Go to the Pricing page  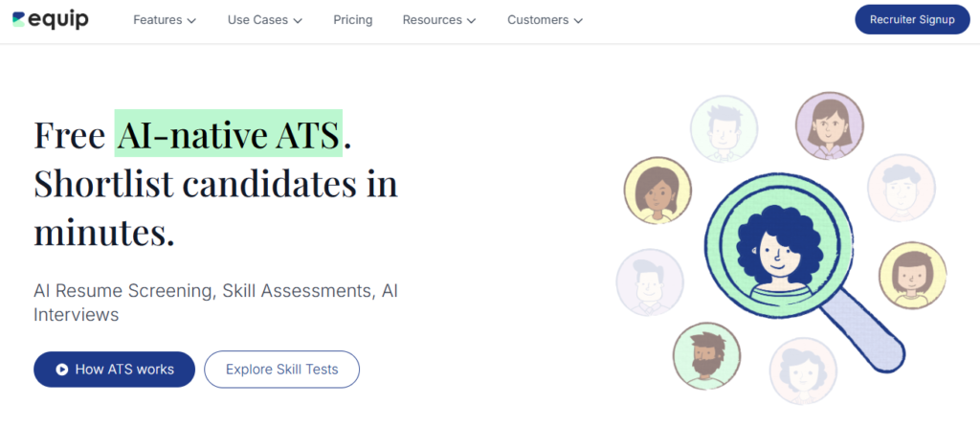352,20
